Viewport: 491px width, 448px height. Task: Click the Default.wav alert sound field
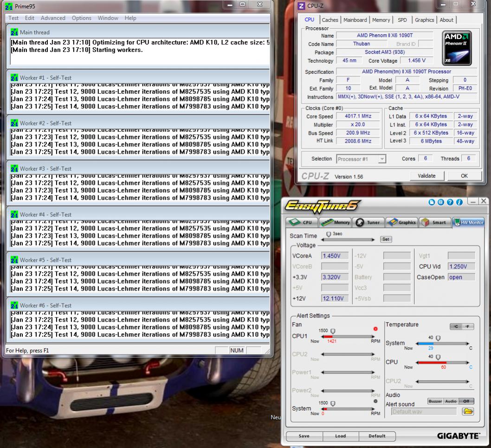[x=424, y=411]
